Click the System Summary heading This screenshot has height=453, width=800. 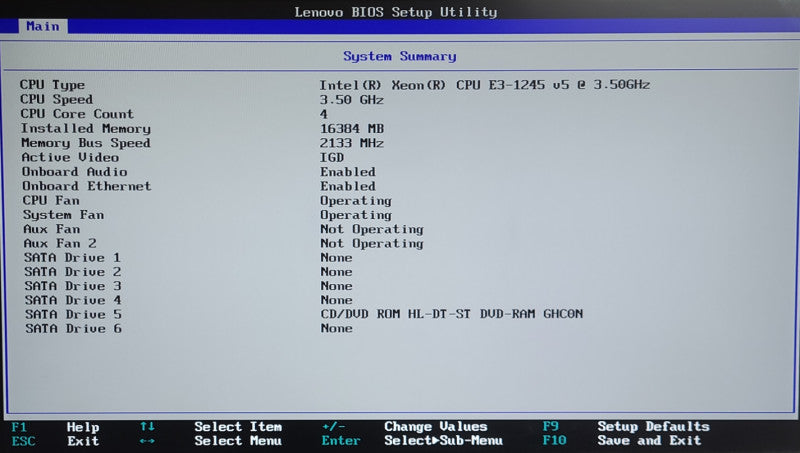(399, 56)
